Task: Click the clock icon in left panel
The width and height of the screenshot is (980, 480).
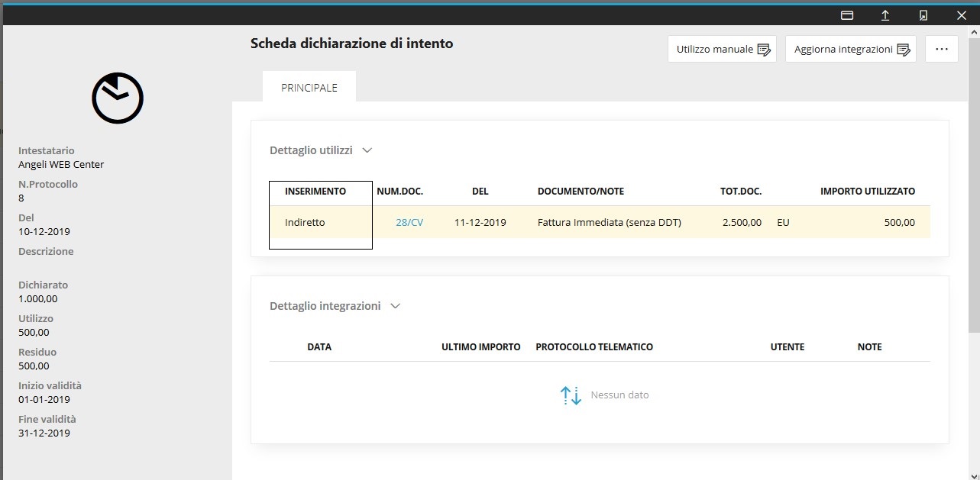Action: (118, 98)
